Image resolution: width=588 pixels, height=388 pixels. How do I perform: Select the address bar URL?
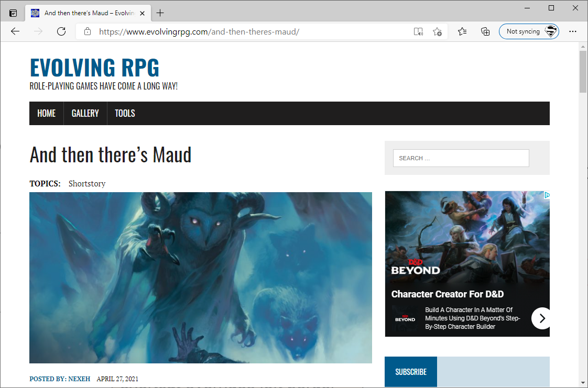click(199, 32)
